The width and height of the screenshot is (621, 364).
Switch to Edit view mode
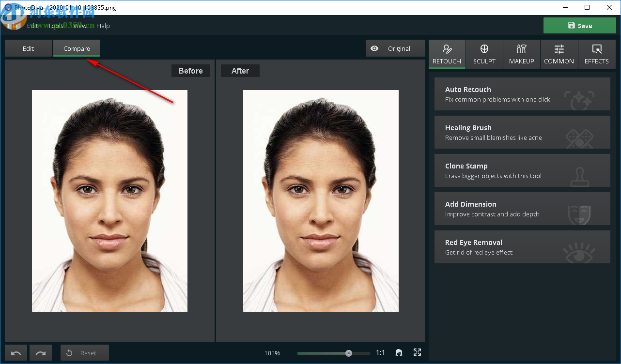[x=28, y=48]
